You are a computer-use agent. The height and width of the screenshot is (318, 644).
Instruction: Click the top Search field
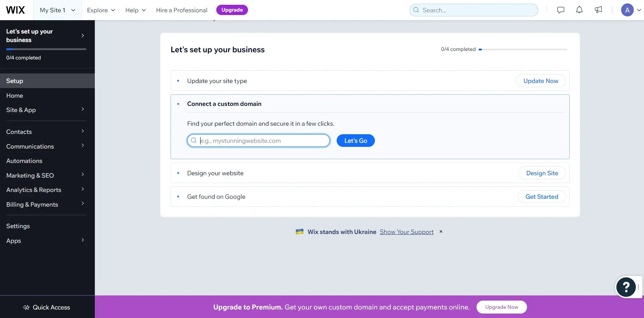click(x=474, y=10)
